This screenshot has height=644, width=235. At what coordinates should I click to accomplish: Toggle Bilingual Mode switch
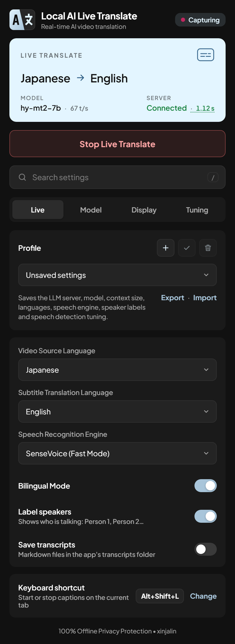[206, 486]
